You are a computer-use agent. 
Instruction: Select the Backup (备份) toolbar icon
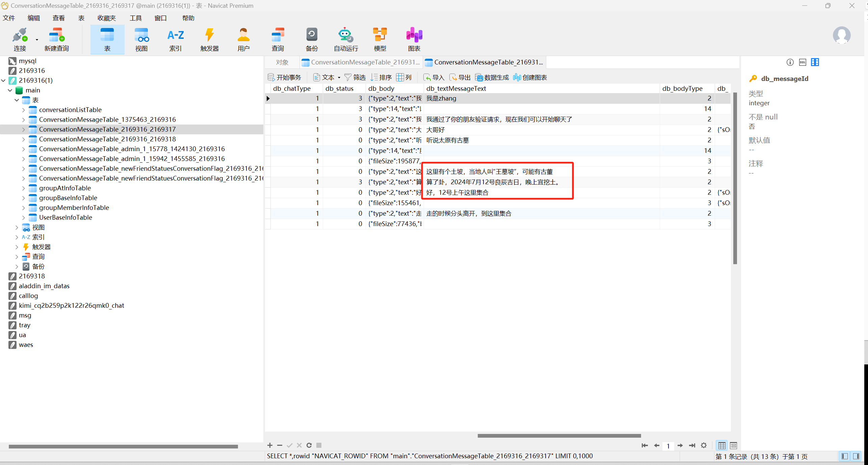point(312,39)
